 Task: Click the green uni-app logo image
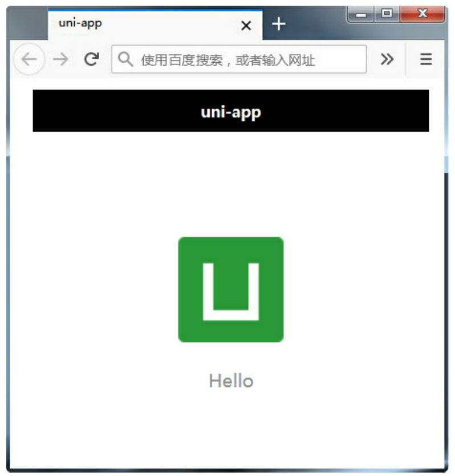coord(231,290)
